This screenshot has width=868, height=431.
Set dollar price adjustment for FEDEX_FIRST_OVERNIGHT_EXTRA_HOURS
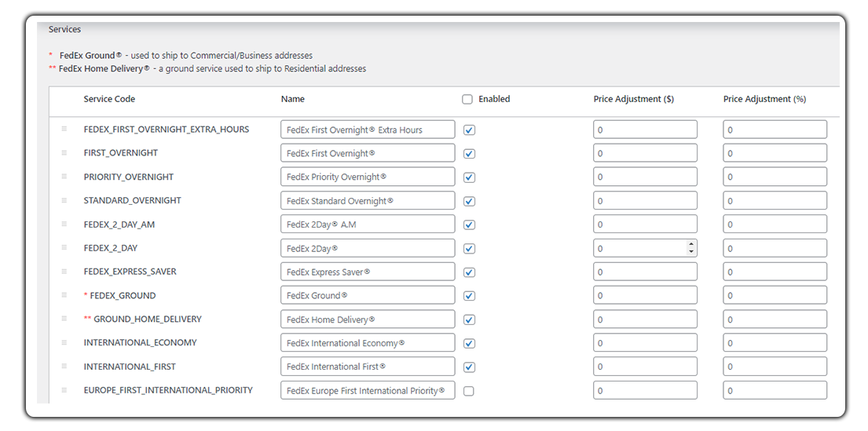pyautogui.click(x=645, y=130)
